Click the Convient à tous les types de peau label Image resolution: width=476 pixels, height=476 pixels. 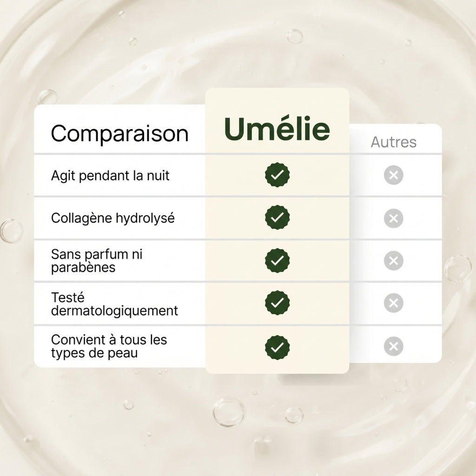pyautogui.click(x=109, y=346)
